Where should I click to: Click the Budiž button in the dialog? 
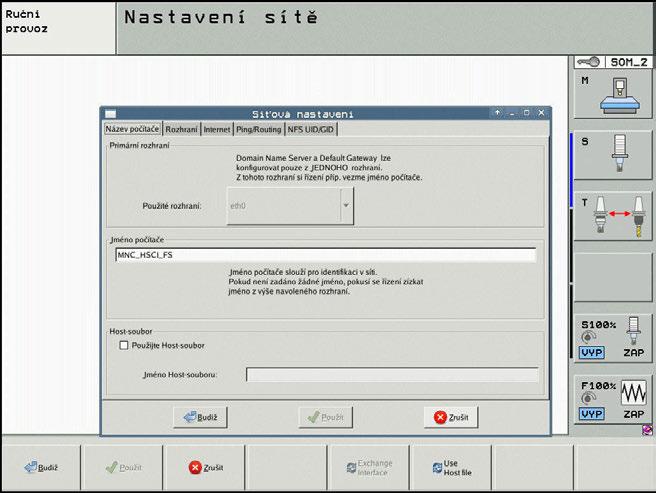[200, 417]
